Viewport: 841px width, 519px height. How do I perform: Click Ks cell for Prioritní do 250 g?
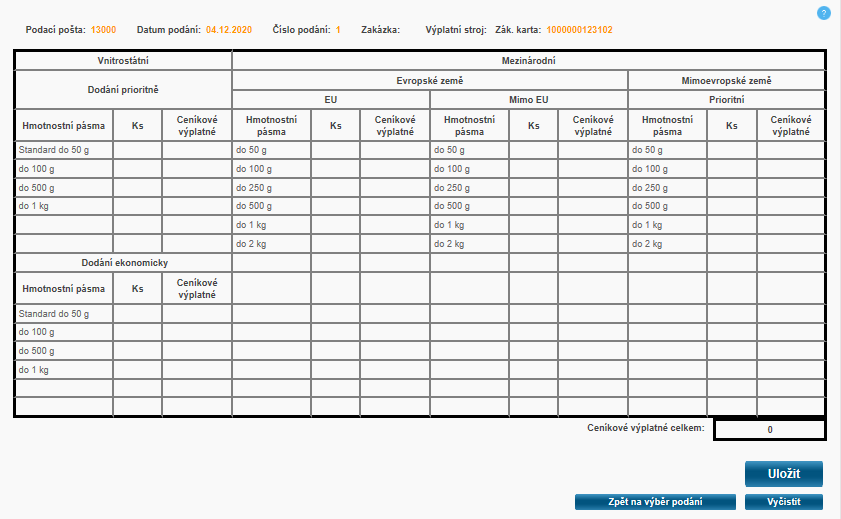(732, 188)
